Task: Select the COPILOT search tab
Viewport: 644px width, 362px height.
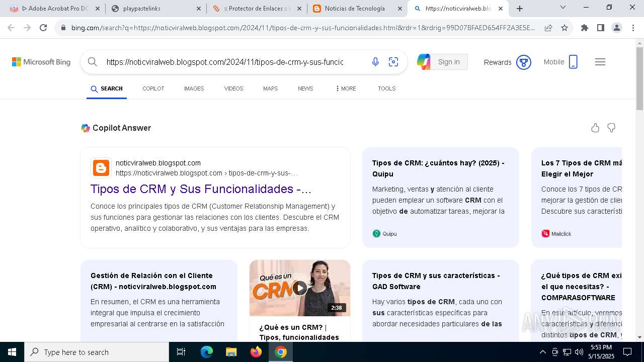Action: (153, 88)
